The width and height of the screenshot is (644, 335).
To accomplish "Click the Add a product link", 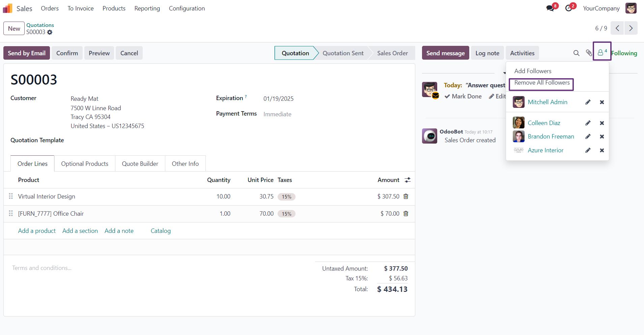I will coord(37,231).
